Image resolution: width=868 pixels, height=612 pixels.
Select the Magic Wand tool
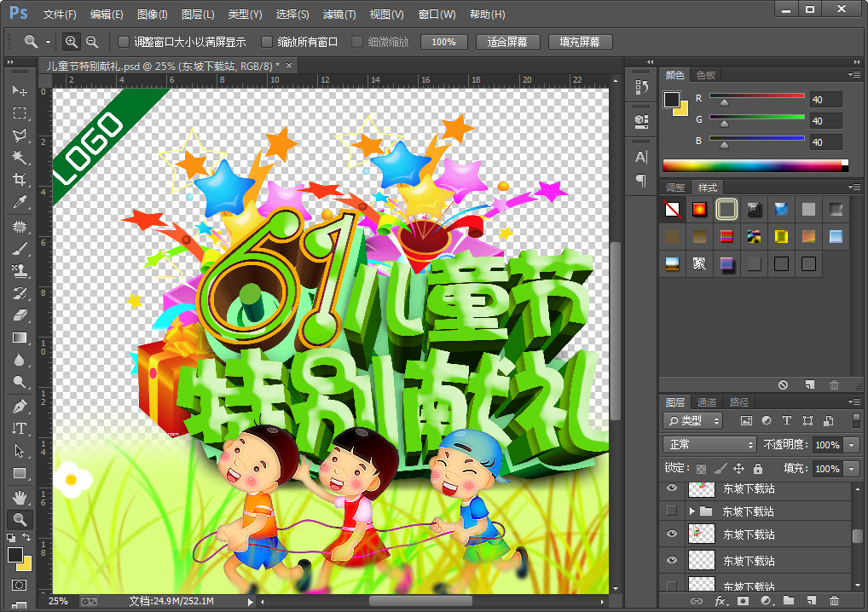pos(19,158)
